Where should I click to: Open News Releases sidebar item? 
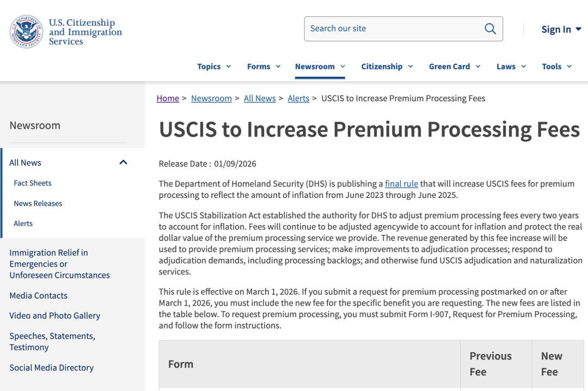tap(38, 203)
